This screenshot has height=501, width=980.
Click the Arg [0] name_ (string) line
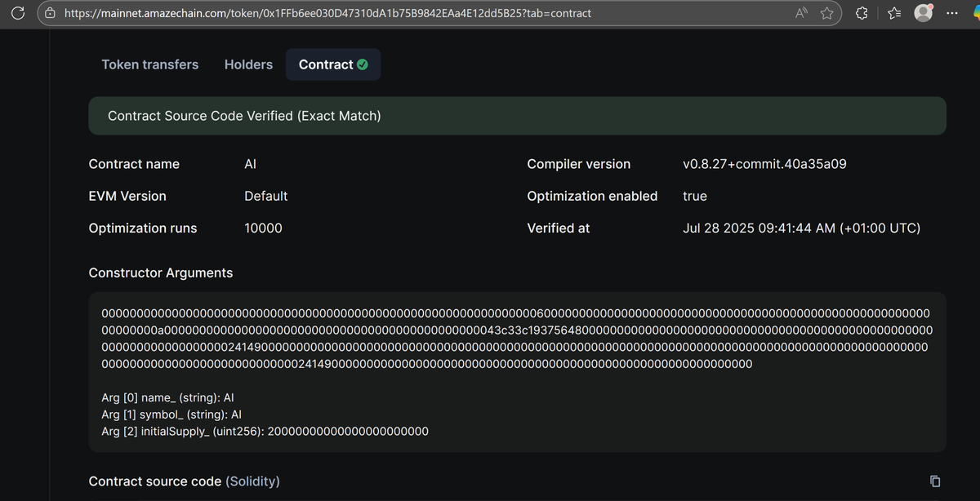point(168,398)
